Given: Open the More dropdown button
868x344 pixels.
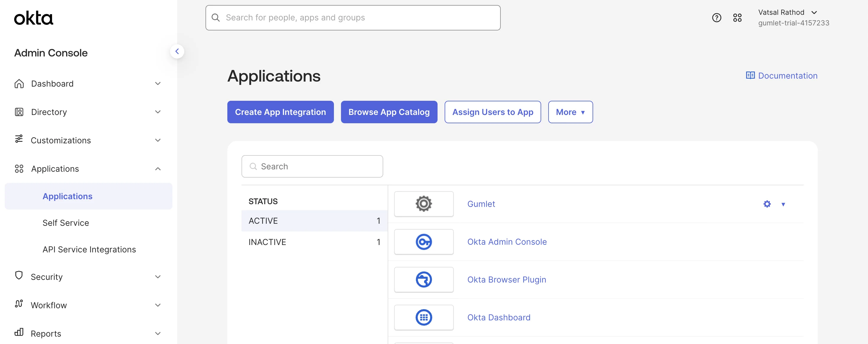Looking at the screenshot, I should (x=570, y=112).
